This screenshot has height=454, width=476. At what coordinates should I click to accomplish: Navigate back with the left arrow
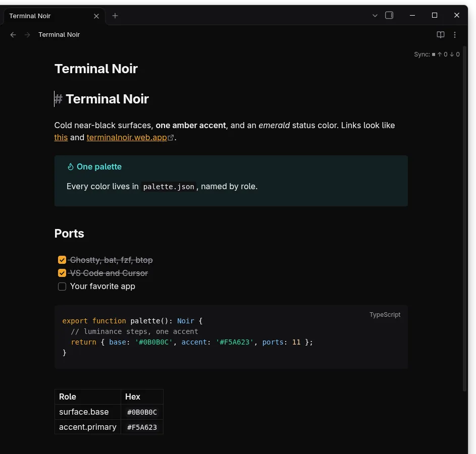13,35
